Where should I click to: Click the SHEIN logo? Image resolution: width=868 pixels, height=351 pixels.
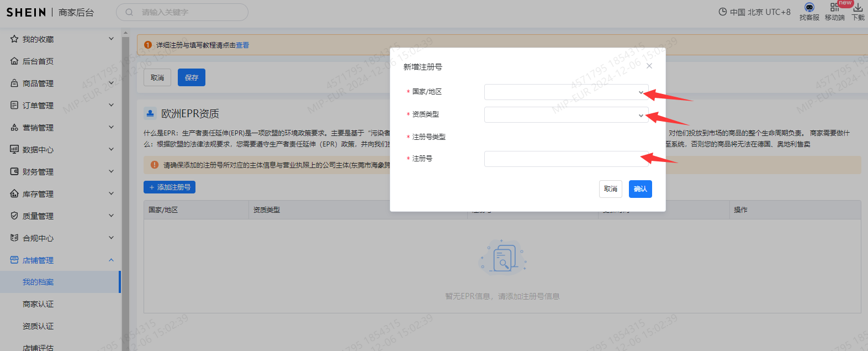click(27, 12)
